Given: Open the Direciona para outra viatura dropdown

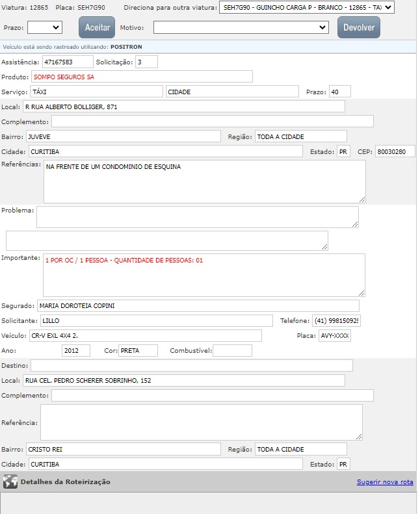Looking at the screenshot, I should (307, 7).
